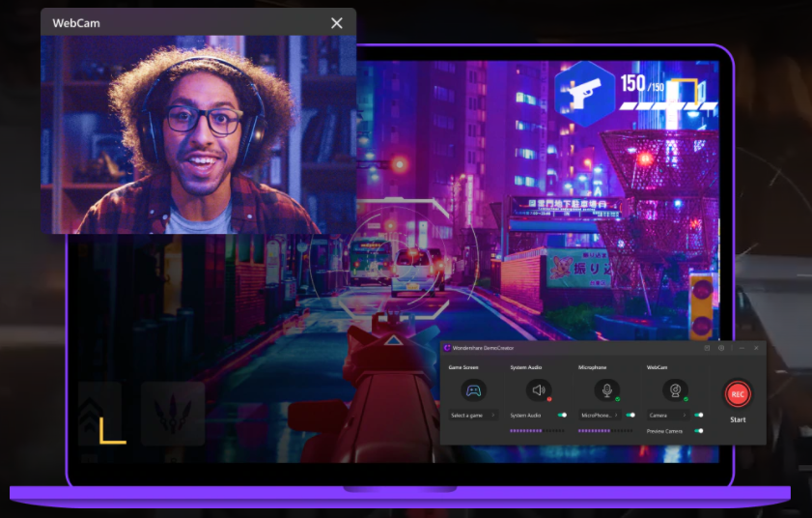812x518 pixels.
Task: Click the WebCam heading in DemoCreator panel
Action: tap(658, 367)
